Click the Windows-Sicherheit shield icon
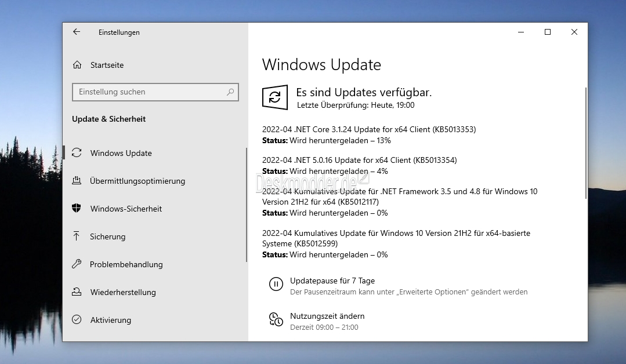This screenshot has width=626, height=364. tap(77, 209)
